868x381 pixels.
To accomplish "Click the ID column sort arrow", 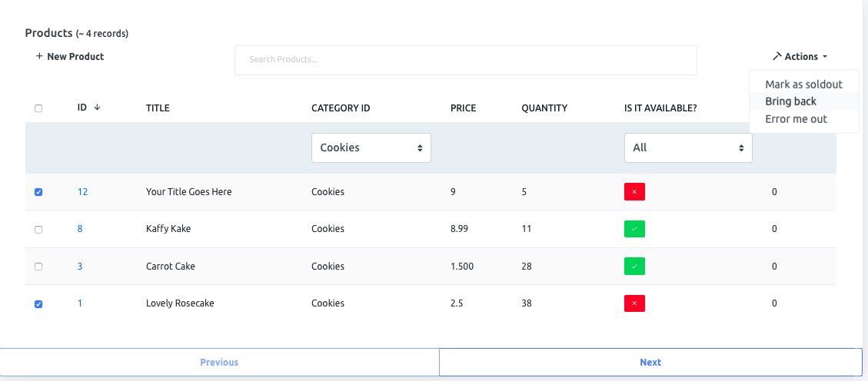I will (x=97, y=108).
